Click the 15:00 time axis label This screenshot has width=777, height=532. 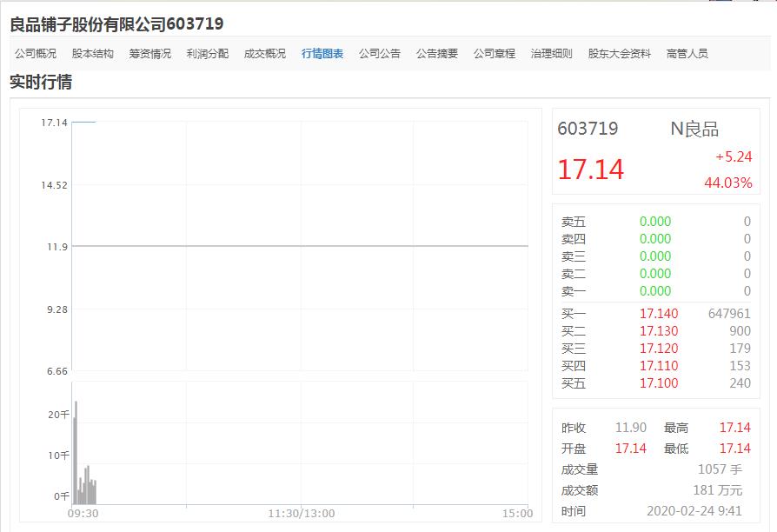pyautogui.click(x=517, y=514)
